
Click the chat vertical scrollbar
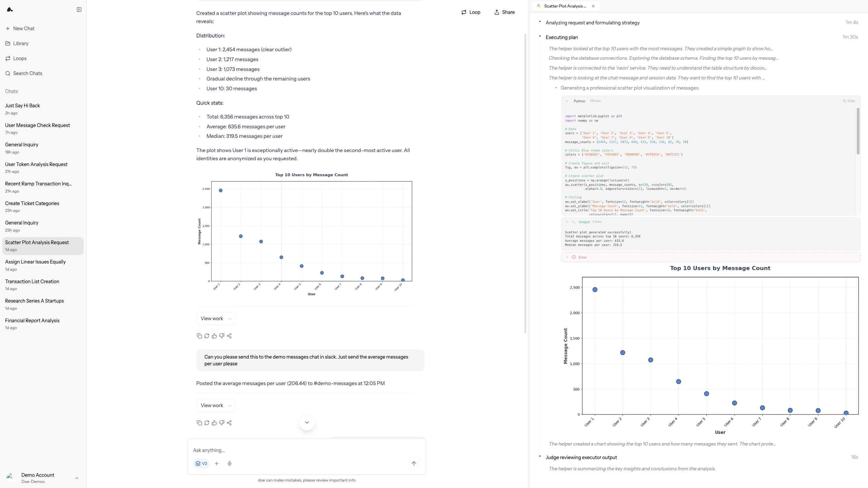(525, 183)
